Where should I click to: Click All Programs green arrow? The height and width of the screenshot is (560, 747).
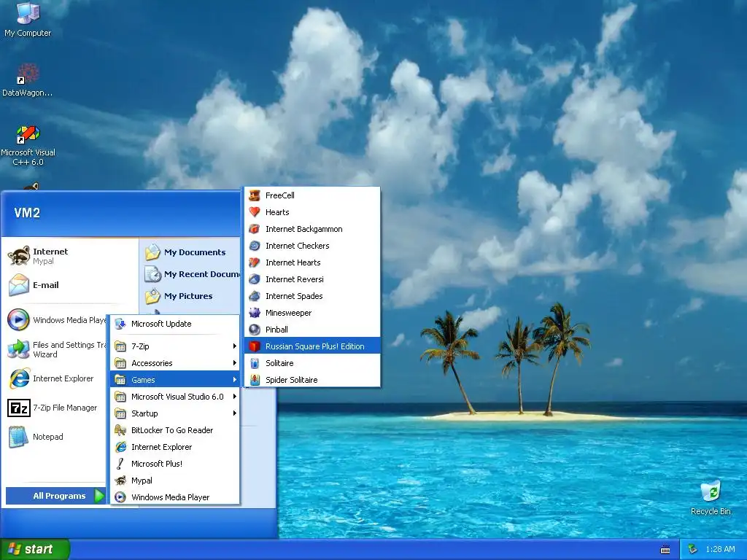point(99,496)
